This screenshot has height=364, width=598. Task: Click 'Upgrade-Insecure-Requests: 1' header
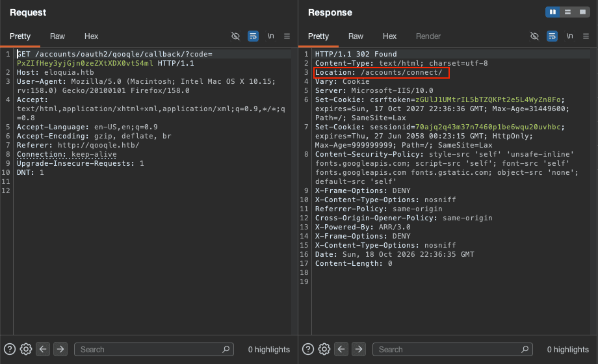click(81, 163)
